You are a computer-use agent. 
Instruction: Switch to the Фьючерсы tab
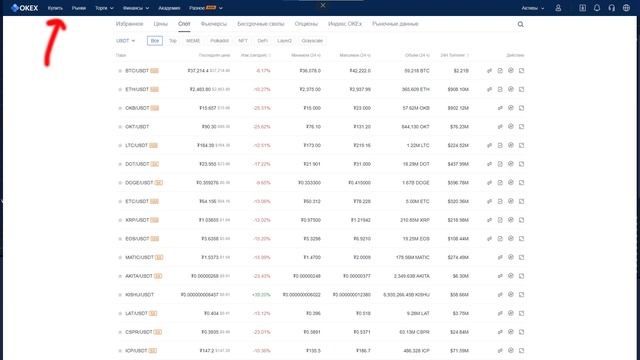(x=213, y=24)
